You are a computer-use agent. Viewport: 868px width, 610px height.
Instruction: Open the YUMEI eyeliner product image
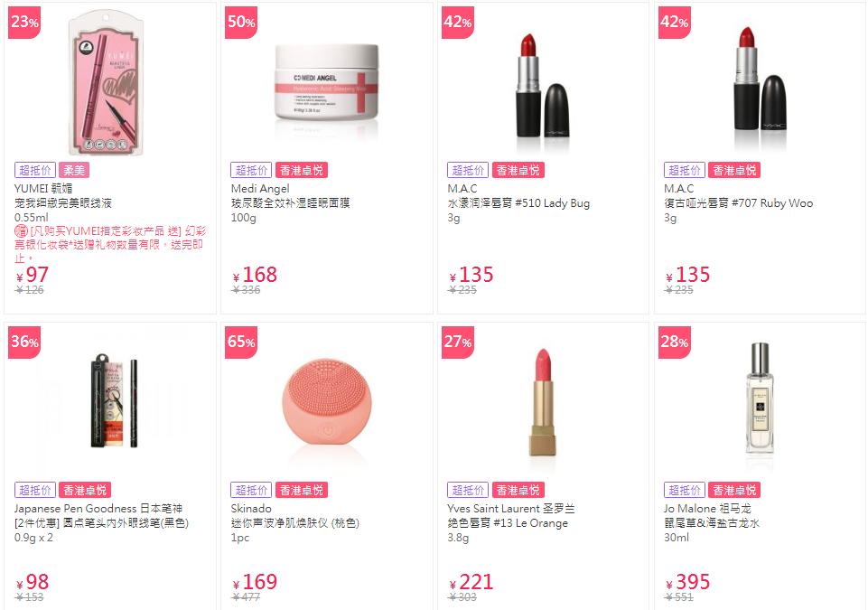pyautogui.click(x=106, y=82)
